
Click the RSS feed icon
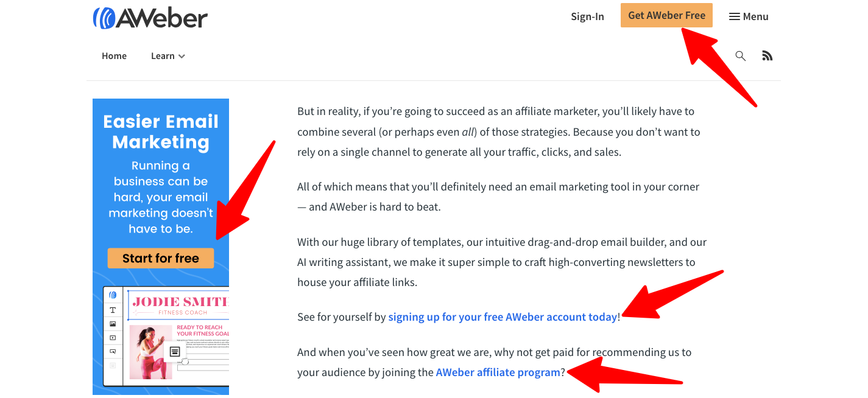click(x=767, y=55)
